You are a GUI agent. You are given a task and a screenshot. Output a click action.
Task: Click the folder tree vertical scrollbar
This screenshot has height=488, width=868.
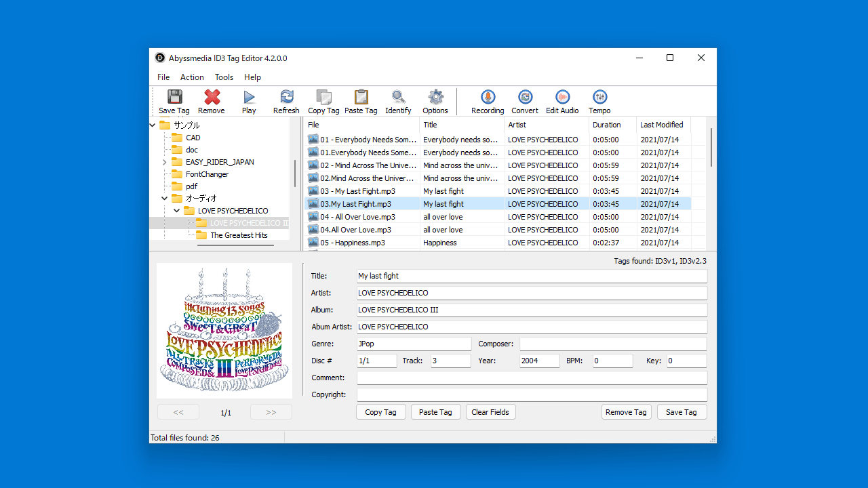pos(294,174)
